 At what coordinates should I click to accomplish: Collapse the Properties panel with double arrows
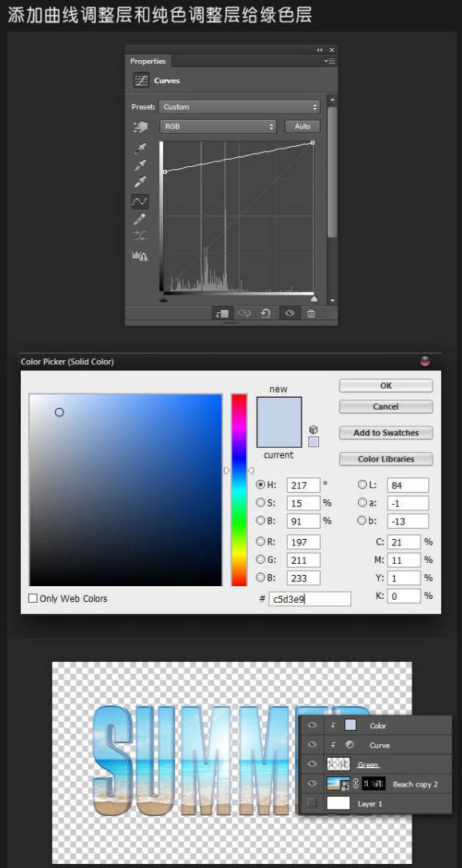320,50
